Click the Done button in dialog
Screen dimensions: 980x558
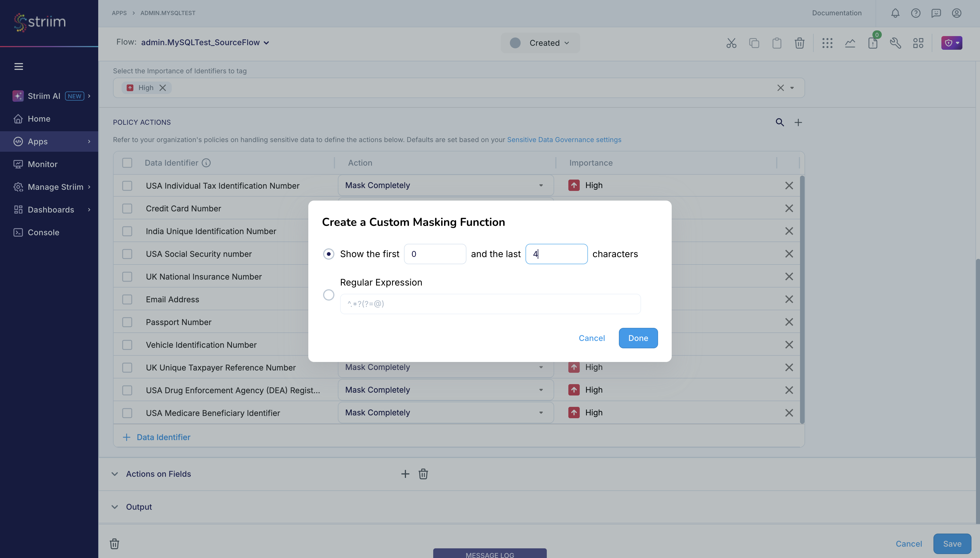click(x=638, y=338)
